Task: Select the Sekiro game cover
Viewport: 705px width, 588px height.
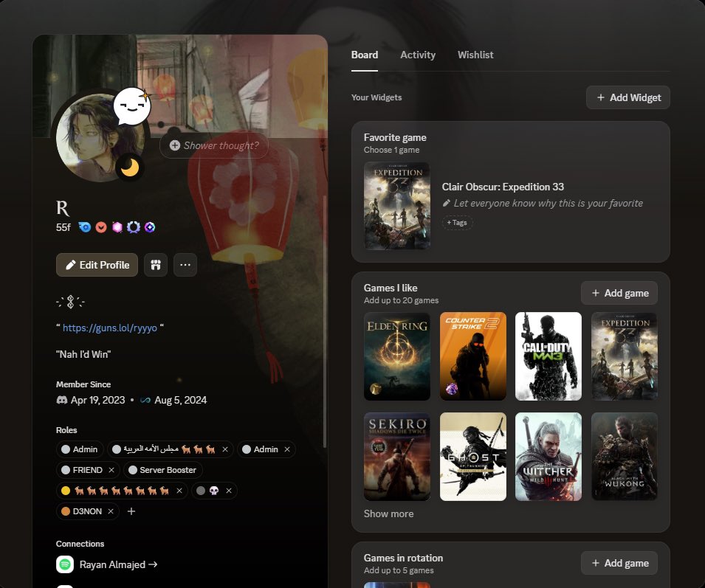Action: (396, 457)
